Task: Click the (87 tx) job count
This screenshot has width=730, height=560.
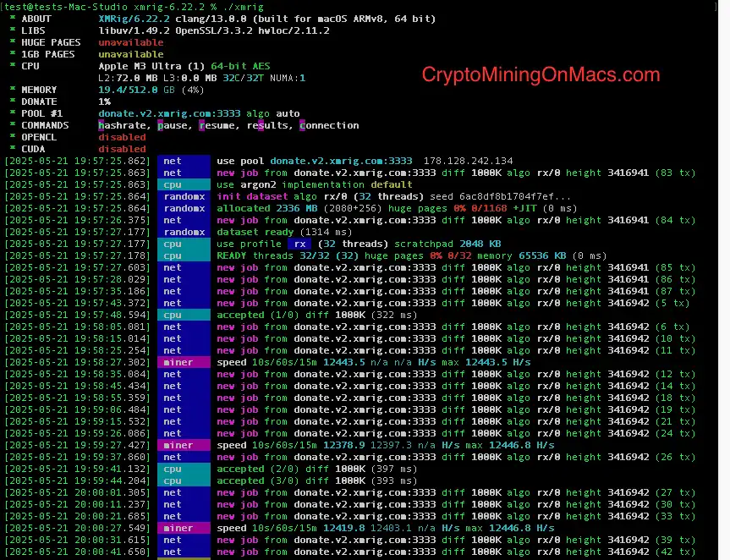Action: click(676, 291)
